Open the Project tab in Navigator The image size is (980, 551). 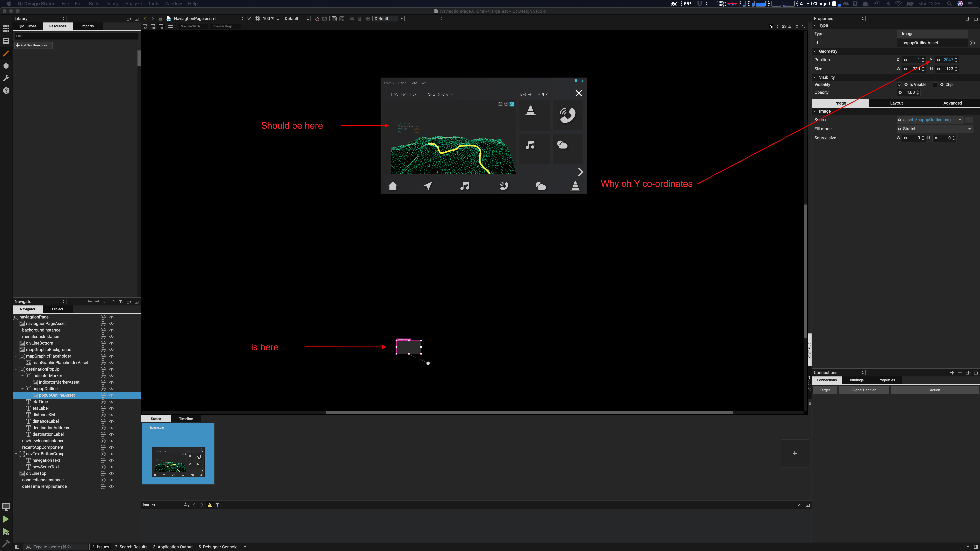[58, 309]
